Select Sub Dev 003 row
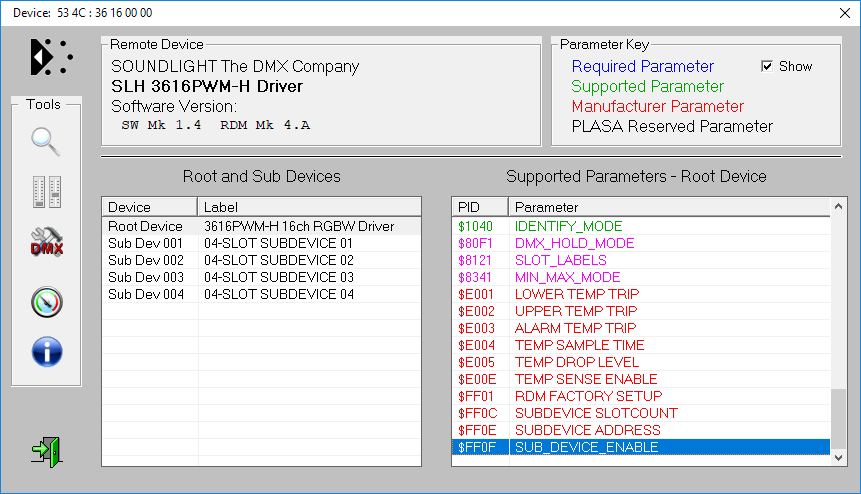This screenshot has width=861, height=494. [145, 278]
